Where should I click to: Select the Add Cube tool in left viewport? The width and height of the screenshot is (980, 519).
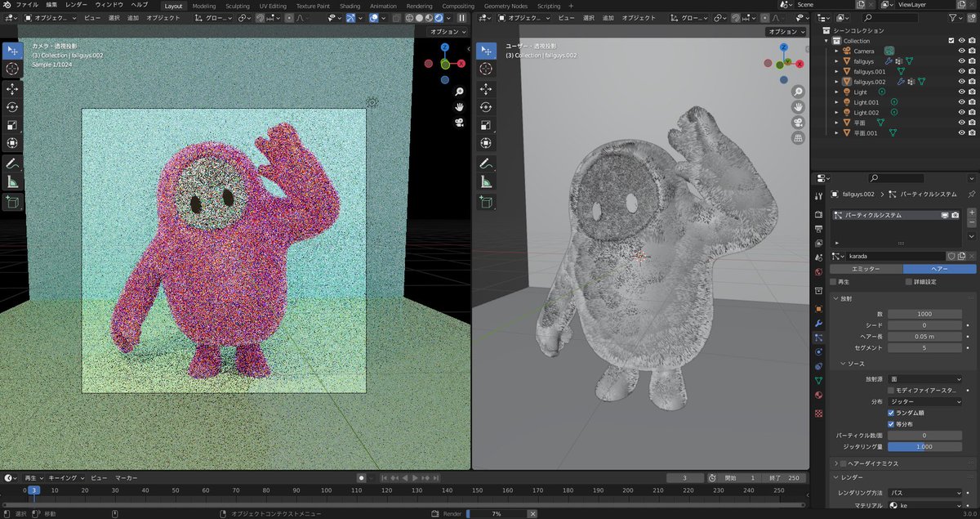pyautogui.click(x=12, y=202)
